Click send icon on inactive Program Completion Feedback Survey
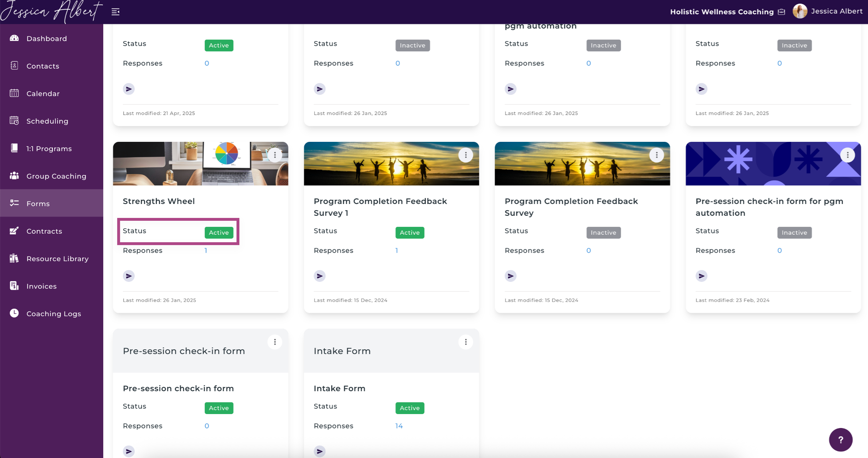 510,276
